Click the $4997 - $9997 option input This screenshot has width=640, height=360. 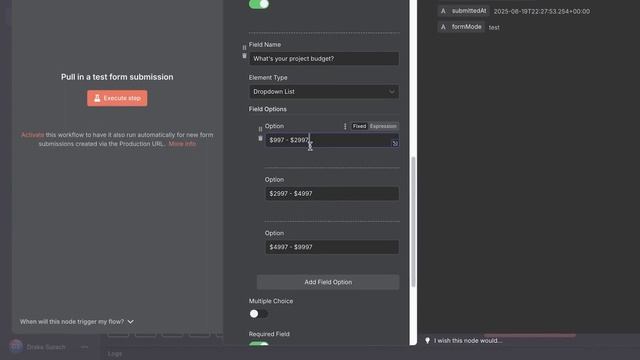332,247
